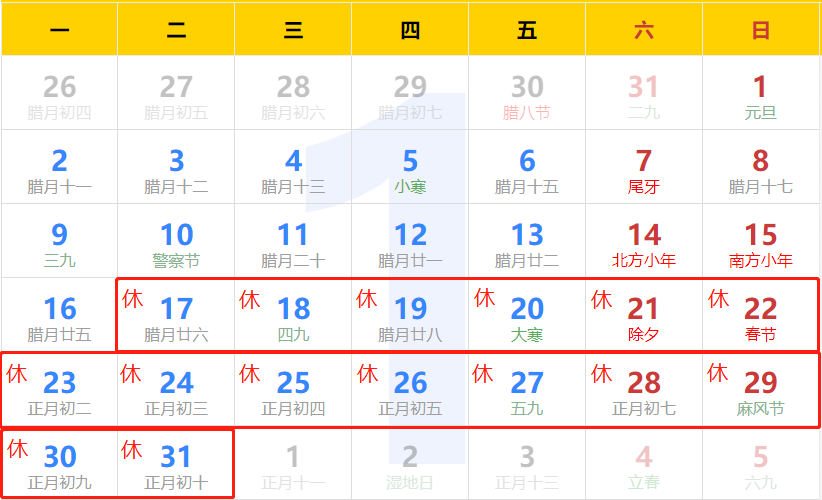
Task: Click the 六 Saturday column header
Action: [643, 31]
